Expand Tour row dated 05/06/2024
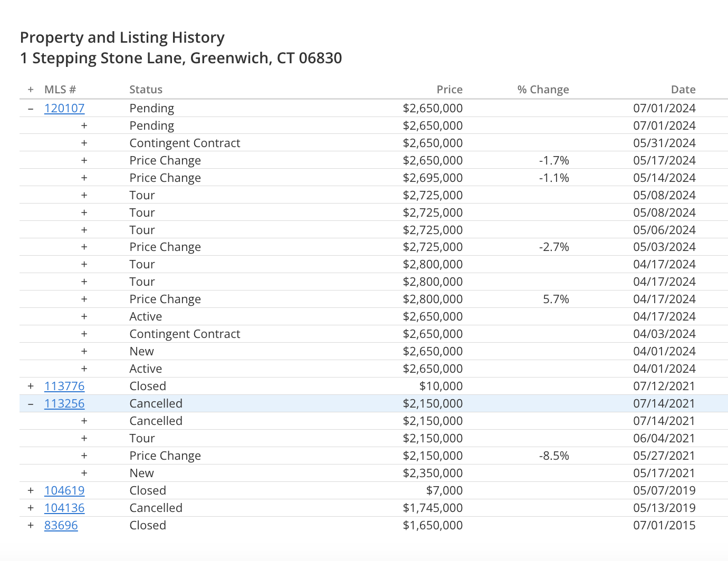This screenshot has height=561, width=728. pos(84,230)
